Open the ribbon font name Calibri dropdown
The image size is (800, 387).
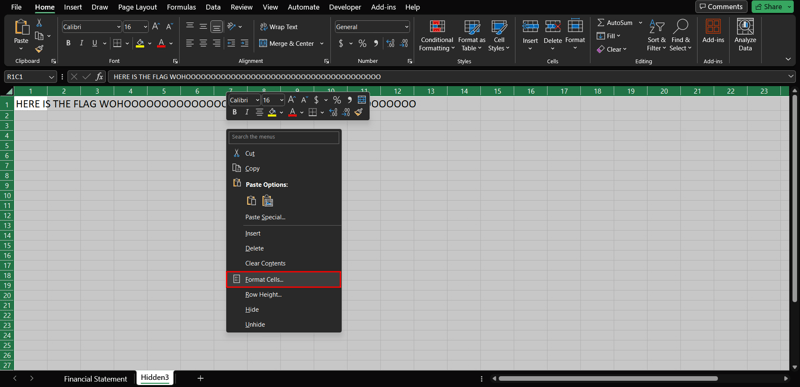pyautogui.click(x=118, y=27)
